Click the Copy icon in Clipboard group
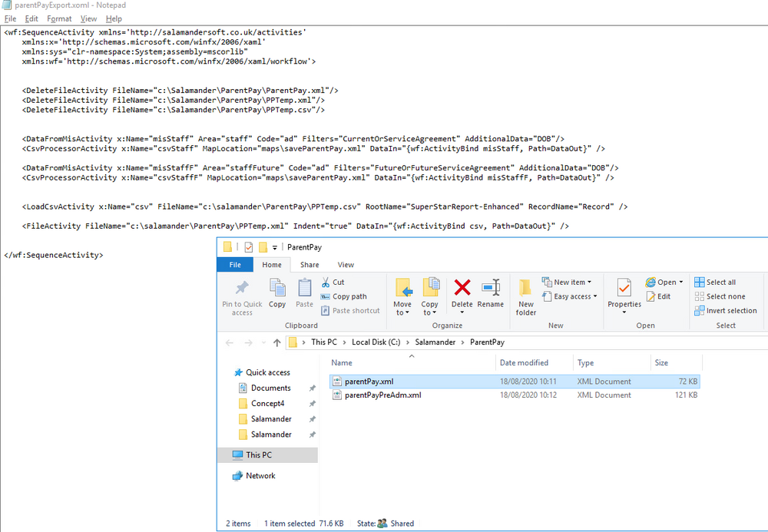 coord(277,288)
